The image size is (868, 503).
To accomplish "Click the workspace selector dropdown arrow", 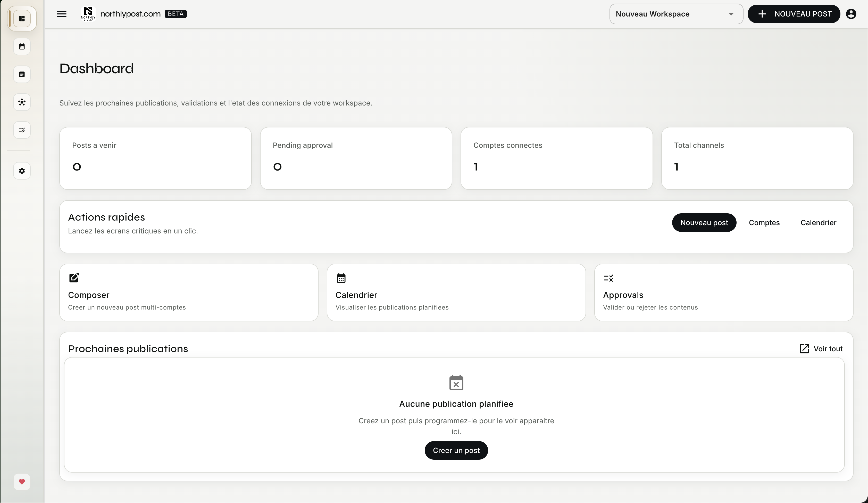I will [731, 14].
